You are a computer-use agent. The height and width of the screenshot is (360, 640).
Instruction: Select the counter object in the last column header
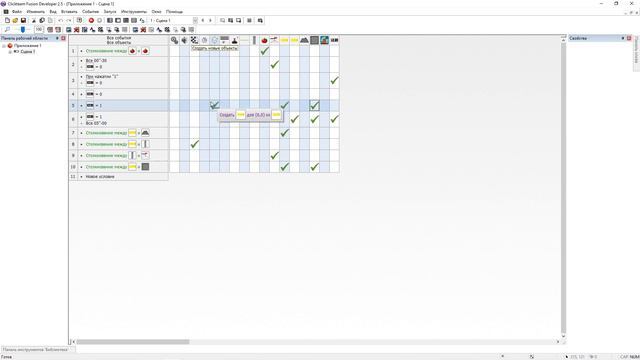click(334, 40)
